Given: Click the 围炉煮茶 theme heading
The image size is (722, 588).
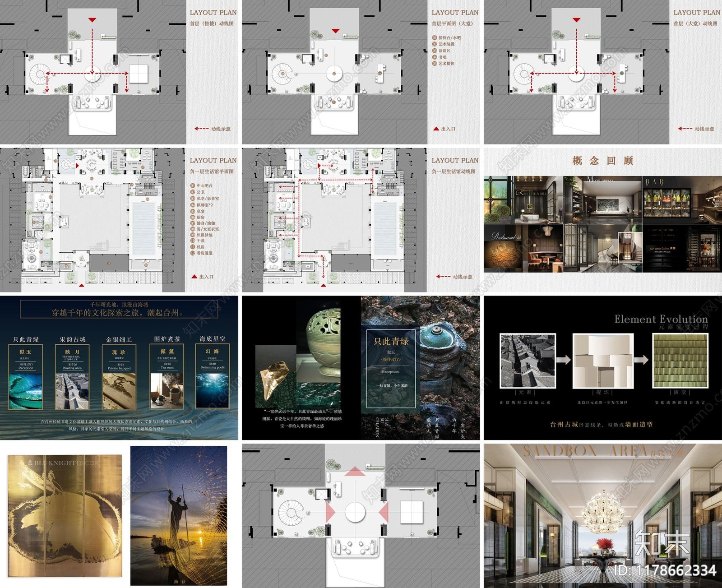Looking at the screenshot, I should [167, 339].
